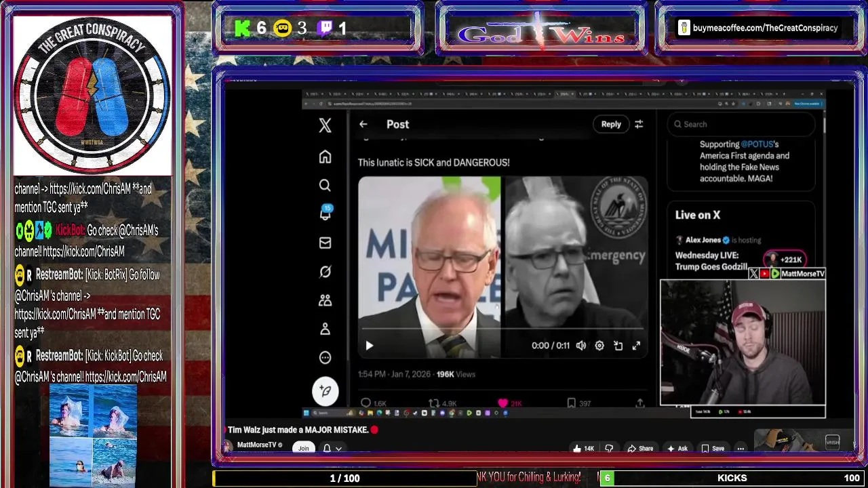Go back with the Post arrow
The image size is (868, 488).
tap(363, 124)
